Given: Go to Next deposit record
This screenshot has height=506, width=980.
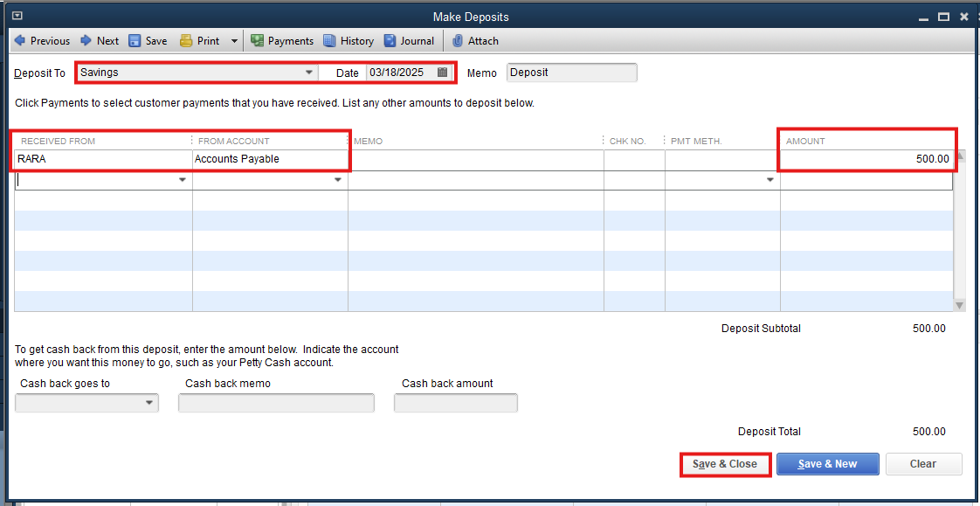Looking at the screenshot, I should coord(100,41).
